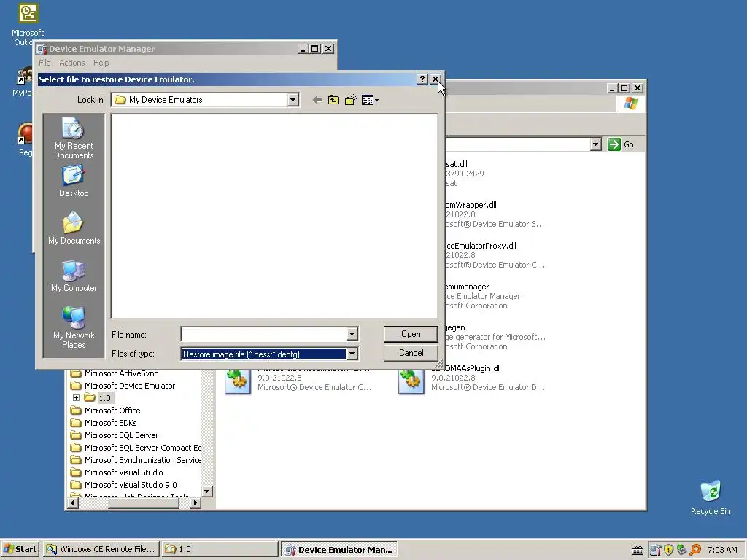Screen dimensions: 747x560
Task: Click the folder tree's scroll-down arrow
Action: pos(206,491)
